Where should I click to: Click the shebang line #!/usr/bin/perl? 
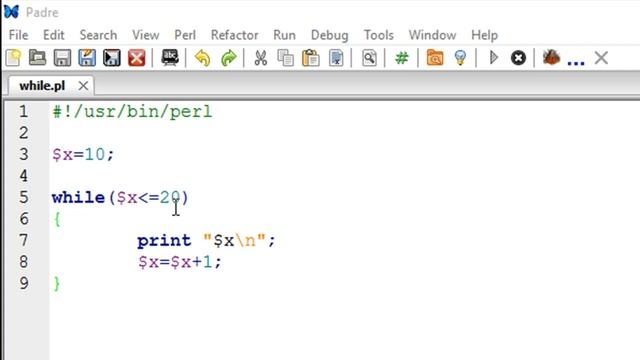click(x=132, y=111)
